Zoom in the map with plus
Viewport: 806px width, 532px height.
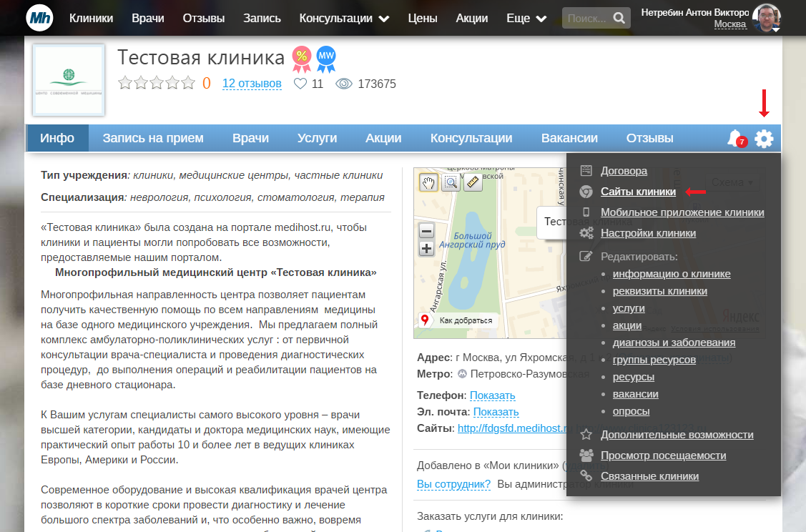[426, 249]
